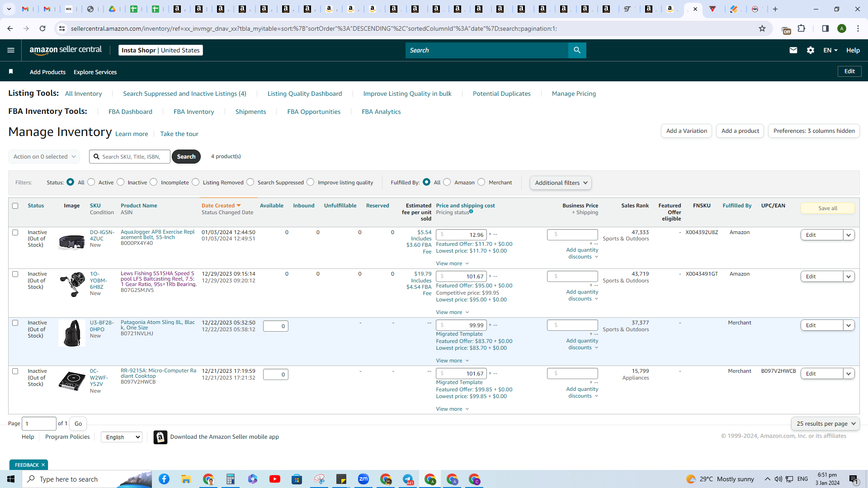Viewport: 868px width, 488px height.
Task: Expand View more for Lews Fishing row
Action: point(452,312)
